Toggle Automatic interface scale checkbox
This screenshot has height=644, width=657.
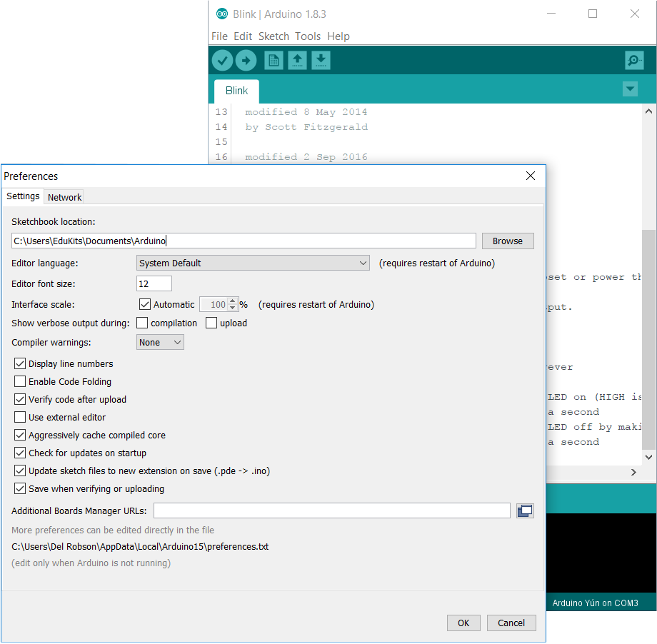click(144, 304)
